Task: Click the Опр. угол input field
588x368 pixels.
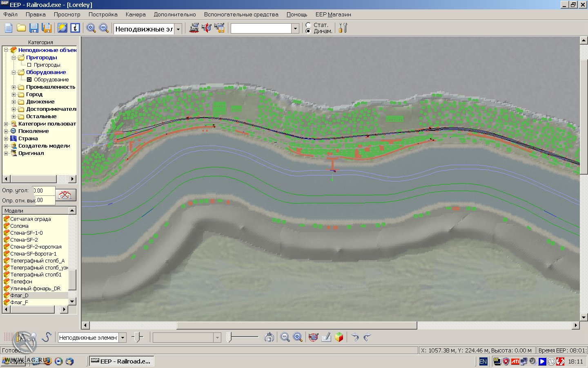Action: click(44, 191)
